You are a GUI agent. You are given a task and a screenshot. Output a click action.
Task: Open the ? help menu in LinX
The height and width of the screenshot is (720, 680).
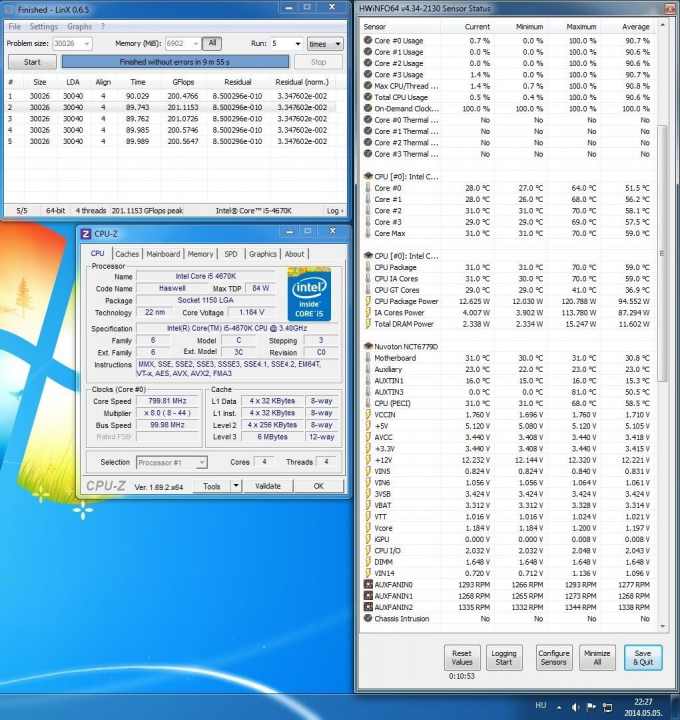coord(102,27)
